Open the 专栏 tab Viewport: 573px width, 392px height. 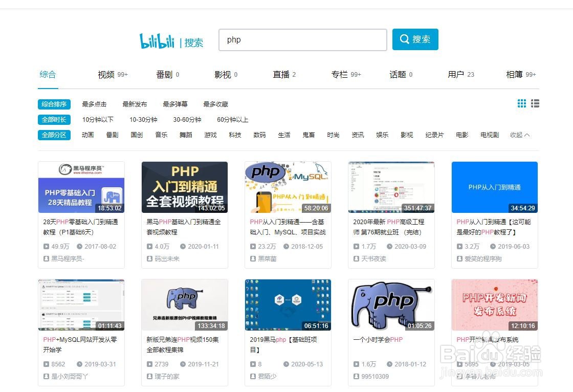click(346, 75)
